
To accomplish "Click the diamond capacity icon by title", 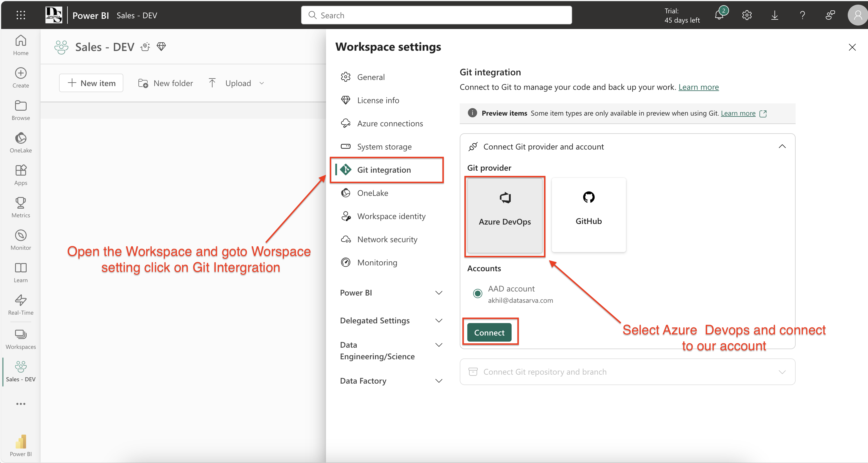I will click(x=161, y=46).
